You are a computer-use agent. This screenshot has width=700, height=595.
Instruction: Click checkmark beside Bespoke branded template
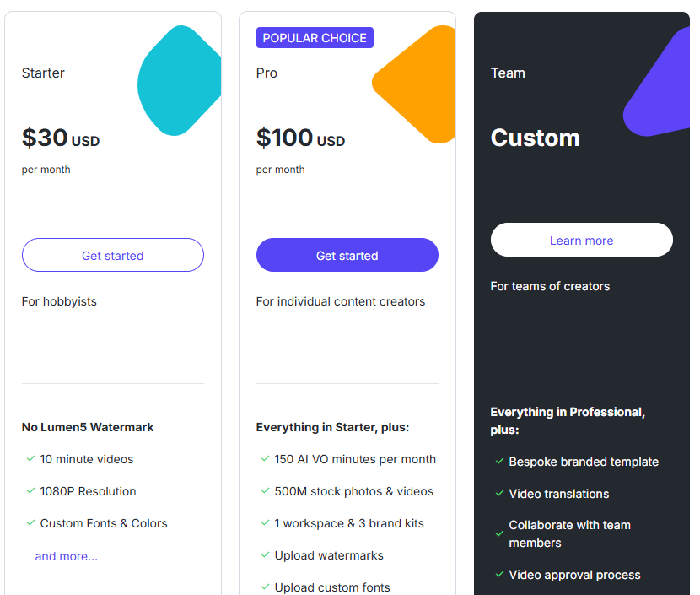(x=499, y=462)
